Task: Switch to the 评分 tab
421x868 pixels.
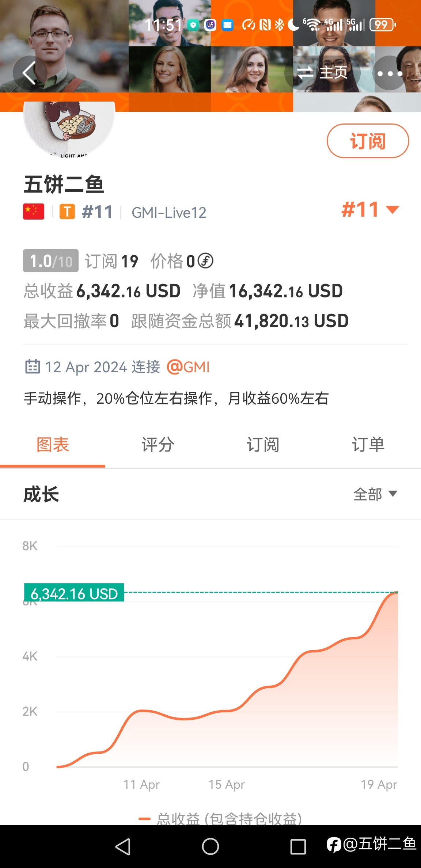Action: 158,445
